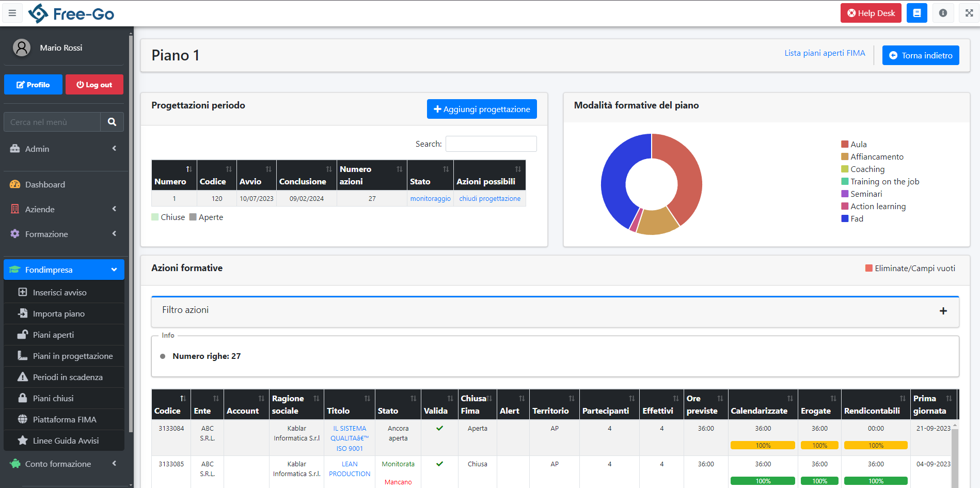Screen dimensions: 980x488
Task: Click the Importa piano file import icon
Action: pyautogui.click(x=23, y=313)
